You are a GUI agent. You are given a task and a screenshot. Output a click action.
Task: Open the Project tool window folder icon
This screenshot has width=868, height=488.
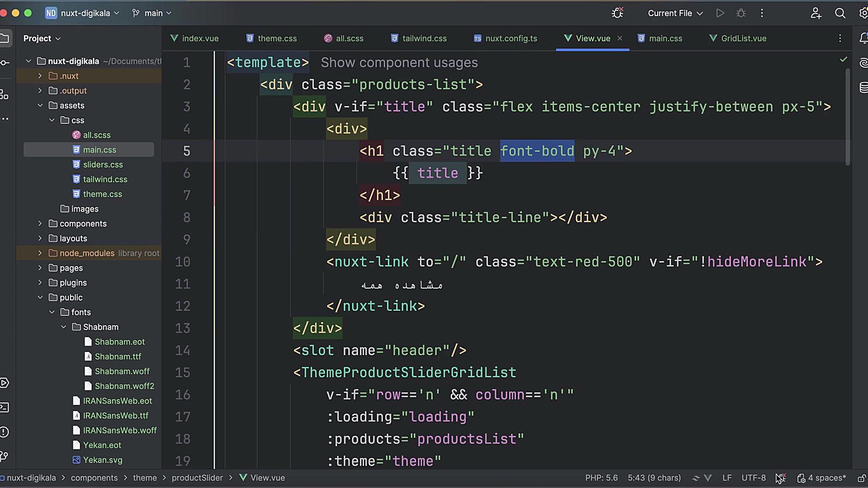[x=5, y=38]
